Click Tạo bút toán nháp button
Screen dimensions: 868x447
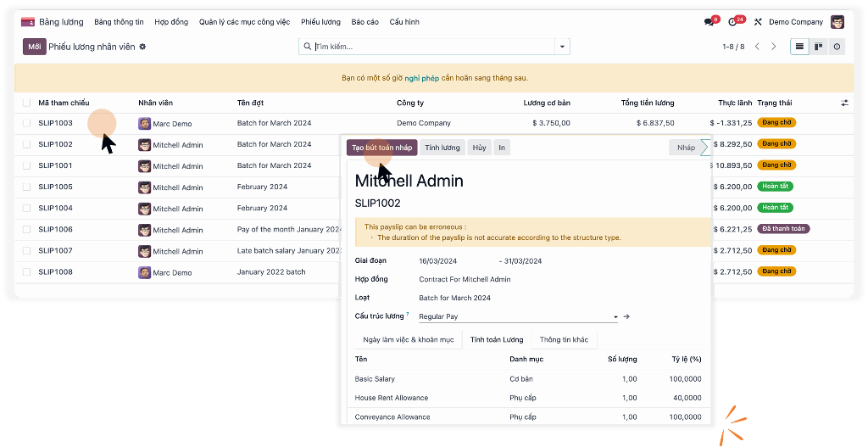(382, 148)
